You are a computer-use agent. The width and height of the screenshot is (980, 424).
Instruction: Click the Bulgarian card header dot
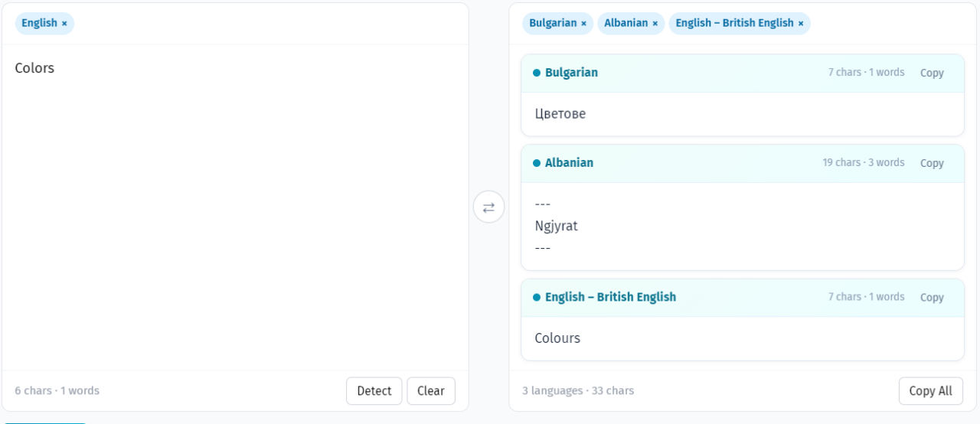coord(537,73)
